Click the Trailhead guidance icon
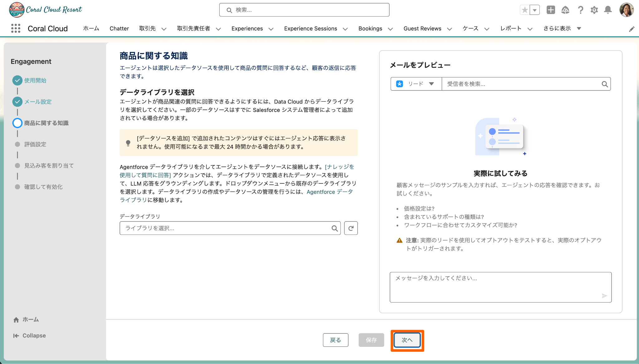639x364 pixels. [x=565, y=10]
